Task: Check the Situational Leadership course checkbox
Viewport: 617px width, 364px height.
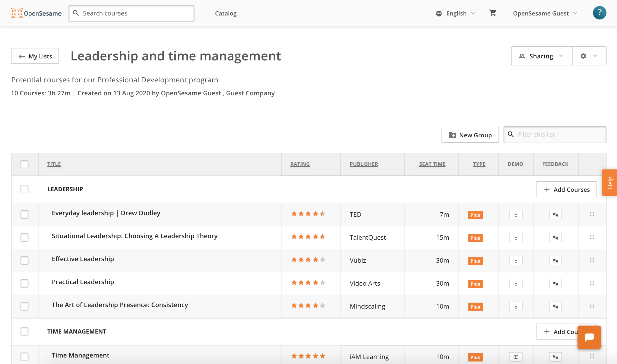Action: point(24,237)
